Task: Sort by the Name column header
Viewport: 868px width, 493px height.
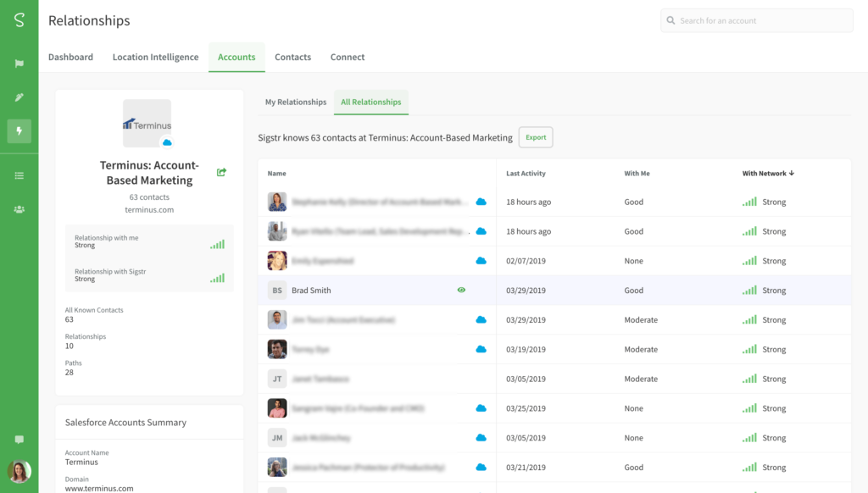Action: pyautogui.click(x=277, y=173)
